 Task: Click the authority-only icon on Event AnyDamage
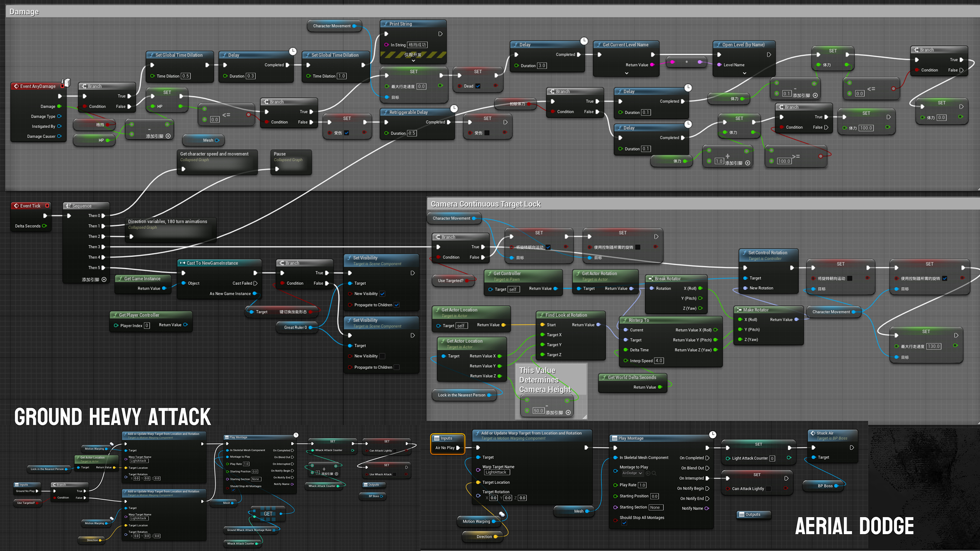(67, 83)
